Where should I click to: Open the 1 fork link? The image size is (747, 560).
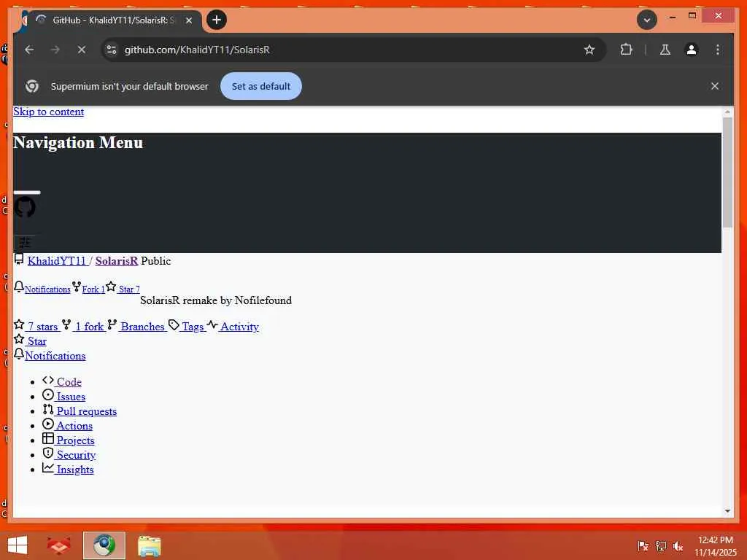tap(90, 327)
